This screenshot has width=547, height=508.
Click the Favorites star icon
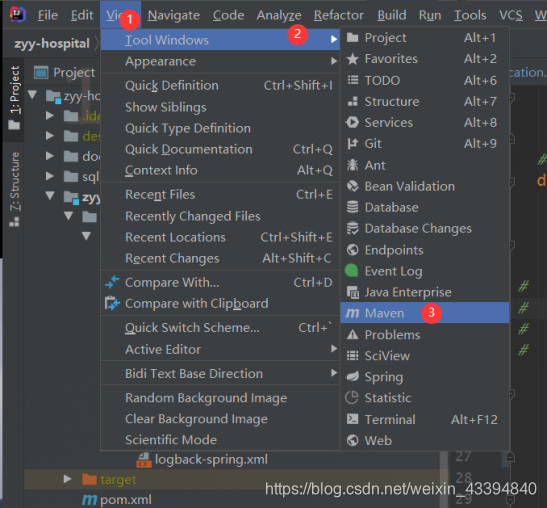point(352,59)
